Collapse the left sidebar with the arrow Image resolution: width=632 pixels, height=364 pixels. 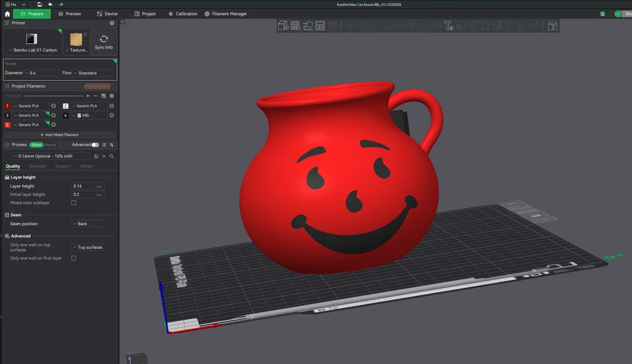point(122,22)
